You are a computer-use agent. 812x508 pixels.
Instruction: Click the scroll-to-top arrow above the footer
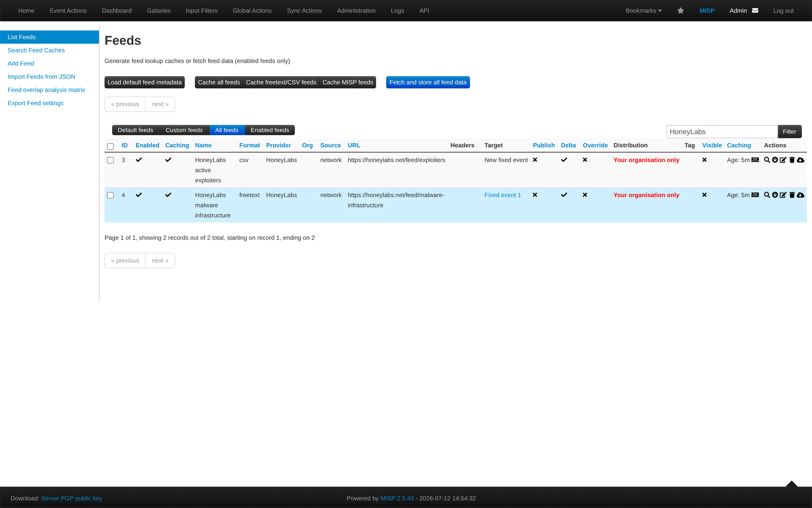click(791, 484)
